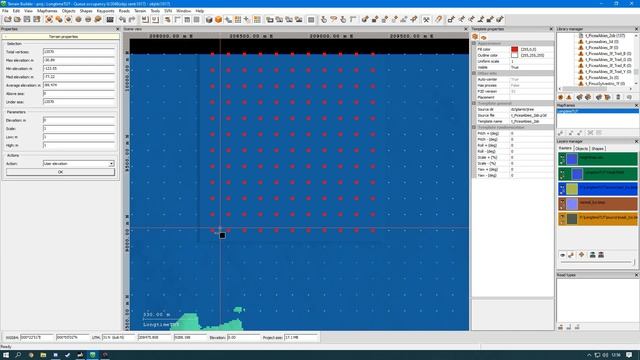Collapse the Appearance section in Template properties
The width and height of the screenshot is (640, 360).
(x=474, y=43)
